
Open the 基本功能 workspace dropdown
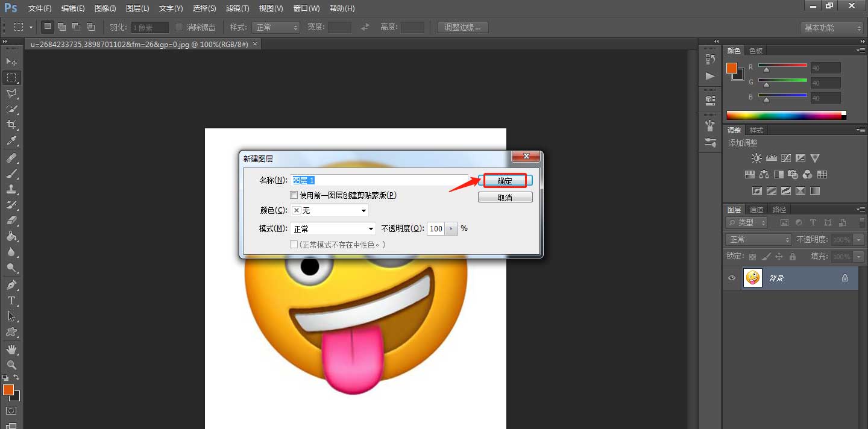831,27
